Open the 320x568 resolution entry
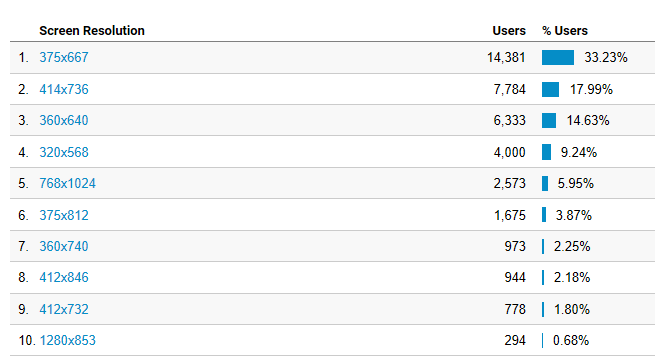The image size is (655, 362). 64,152
